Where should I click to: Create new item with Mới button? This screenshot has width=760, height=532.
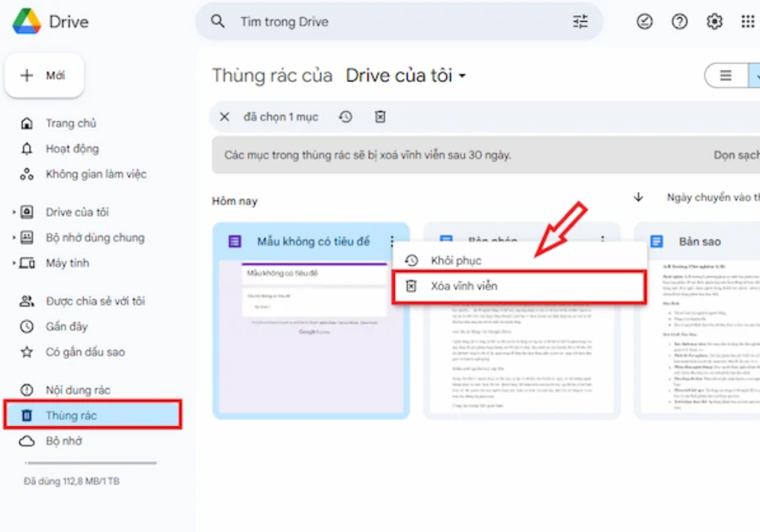44,75
